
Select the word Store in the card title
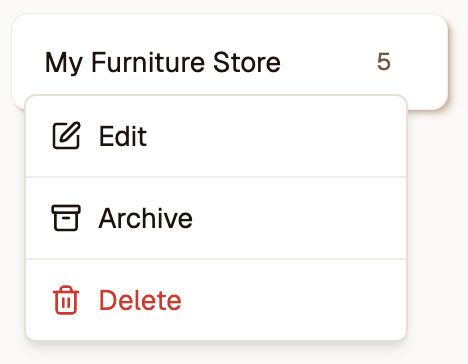(x=247, y=62)
